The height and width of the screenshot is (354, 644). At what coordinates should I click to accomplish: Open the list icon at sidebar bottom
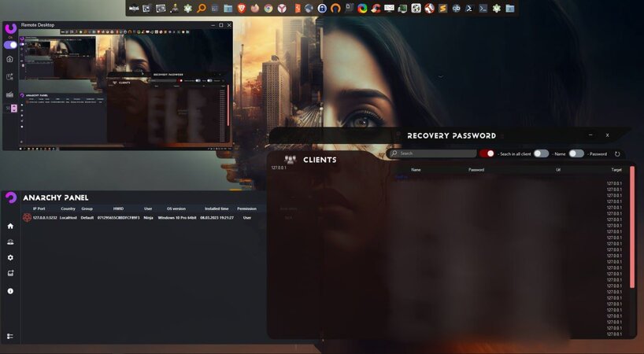tap(10, 336)
